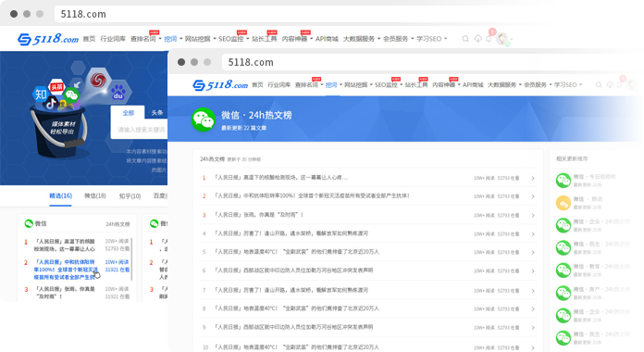Viewport: 644px width, 352px height.
Task: Open 站长工具 menu in back window
Action: coord(265,39)
